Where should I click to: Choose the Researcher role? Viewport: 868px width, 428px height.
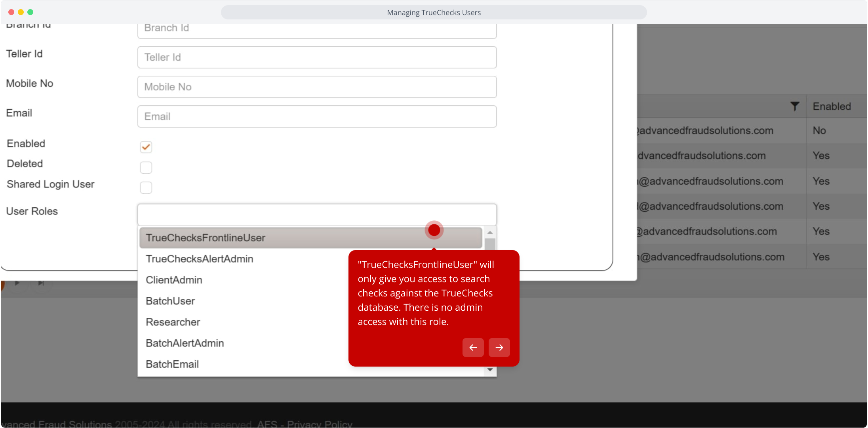coord(173,322)
